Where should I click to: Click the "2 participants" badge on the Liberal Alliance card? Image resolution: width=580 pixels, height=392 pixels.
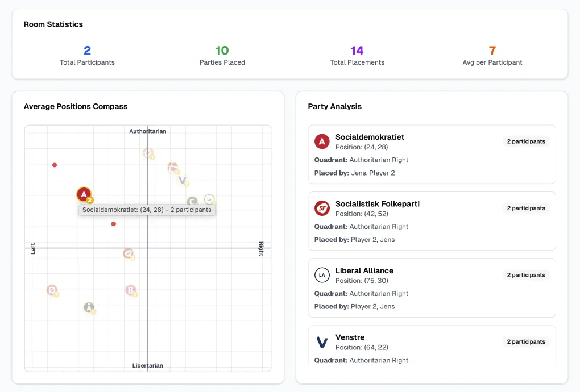click(526, 275)
